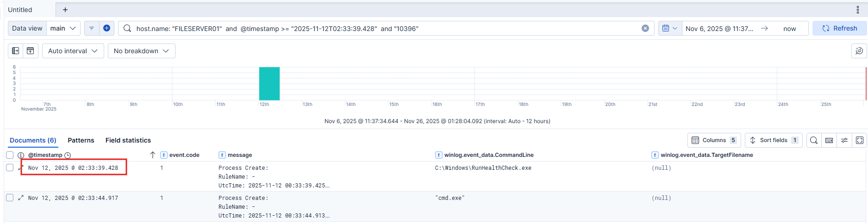Click the teal histogram bar on the 12th
The width and height of the screenshot is (868, 224).
pos(269,84)
